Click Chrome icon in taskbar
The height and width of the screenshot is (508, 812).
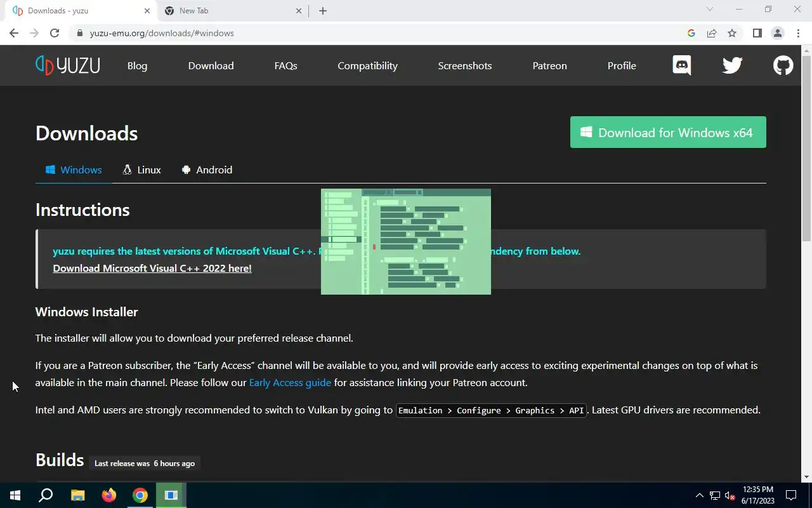point(140,495)
